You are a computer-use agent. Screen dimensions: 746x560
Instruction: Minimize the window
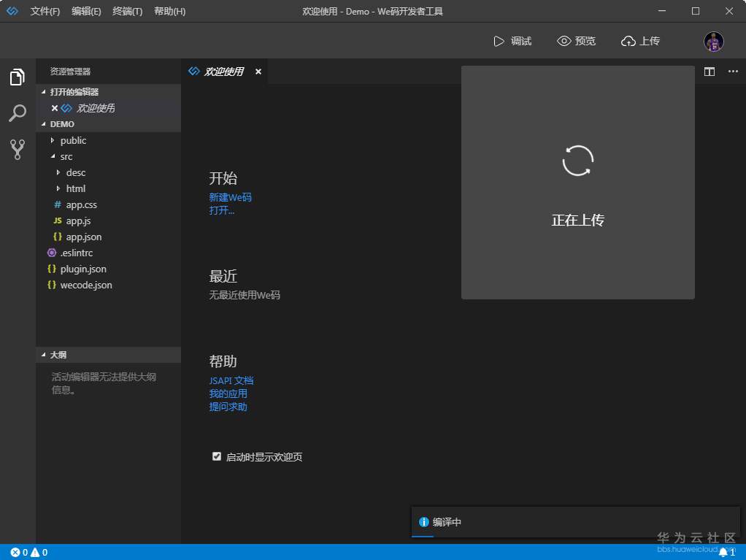662,11
